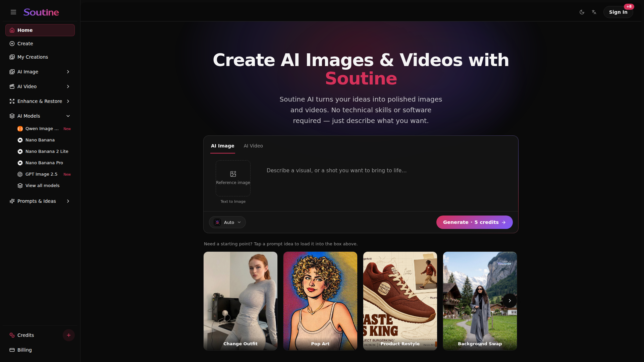Viewport: 644px width, 362px height.
Task: Load the Product Restyle prompt idea
Action: pyautogui.click(x=400, y=301)
